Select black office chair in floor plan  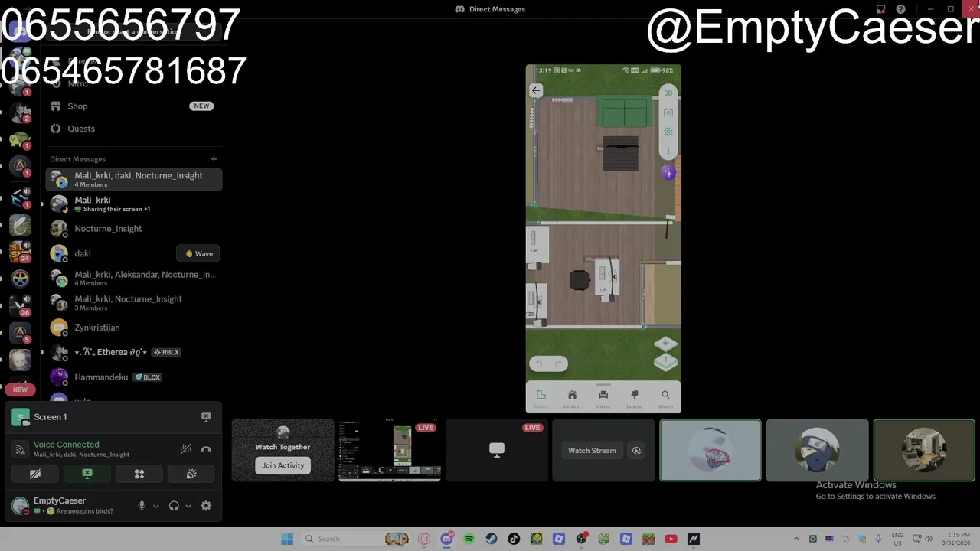(580, 280)
